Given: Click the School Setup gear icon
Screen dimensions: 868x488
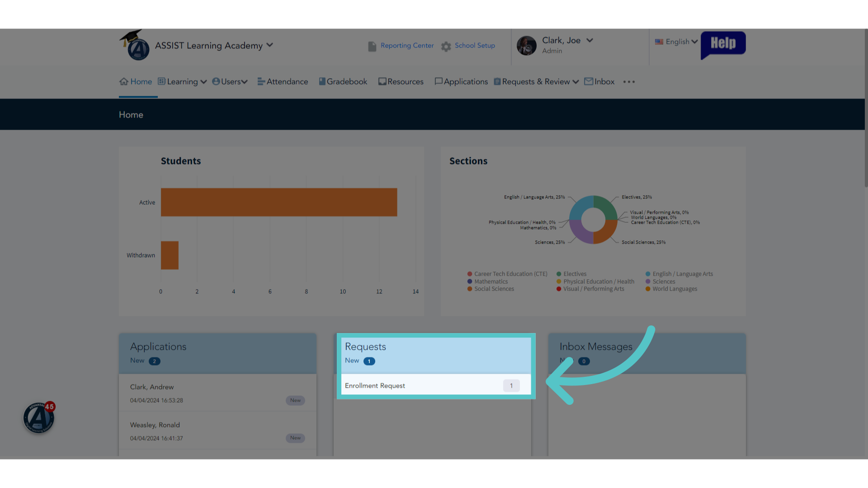Looking at the screenshot, I should (446, 46).
